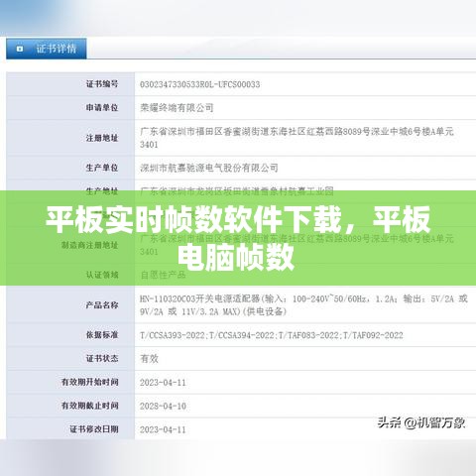Click the 头条 @机智万象 watermark
Screen dimensions: 476x476
click(x=421, y=422)
